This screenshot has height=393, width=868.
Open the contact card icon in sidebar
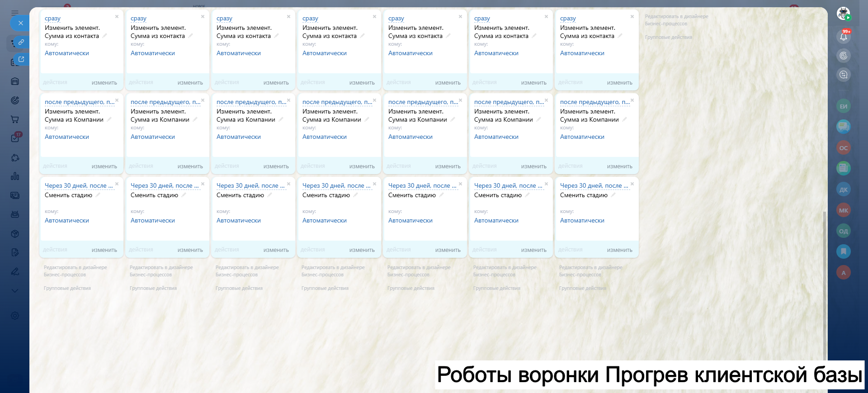pos(15,195)
